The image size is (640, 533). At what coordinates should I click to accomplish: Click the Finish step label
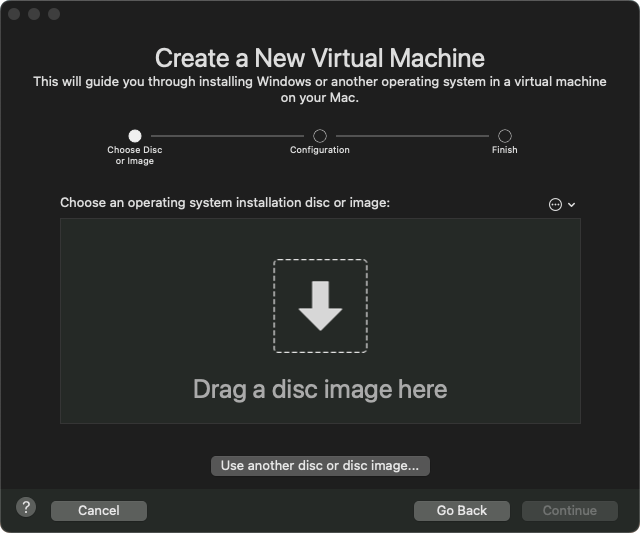pyautogui.click(x=505, y=150)
